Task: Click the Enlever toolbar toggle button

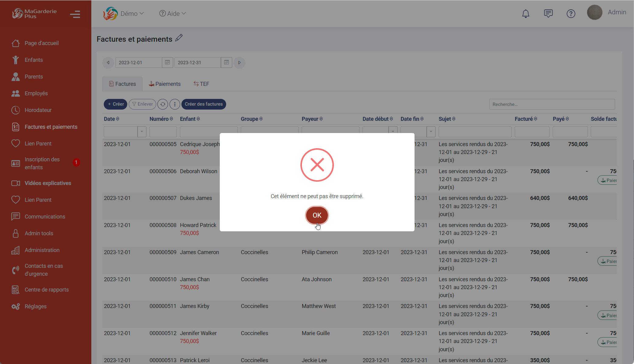Action: pyautogui.click(x=143, y=104)
